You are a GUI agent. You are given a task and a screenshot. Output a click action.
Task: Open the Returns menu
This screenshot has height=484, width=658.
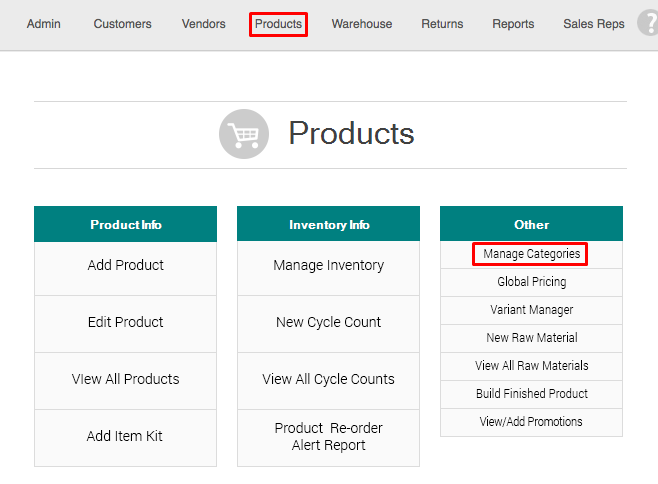[x=442, y=24]
